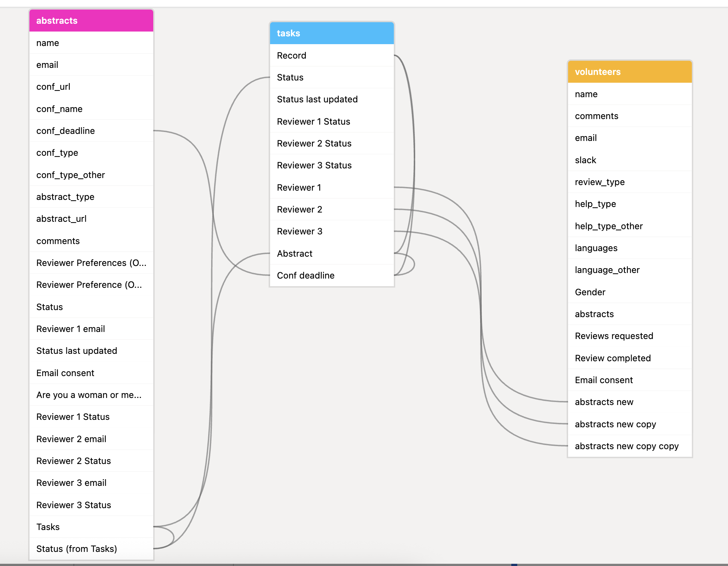Click the Tasks field in abstracts table

point(91,527)
